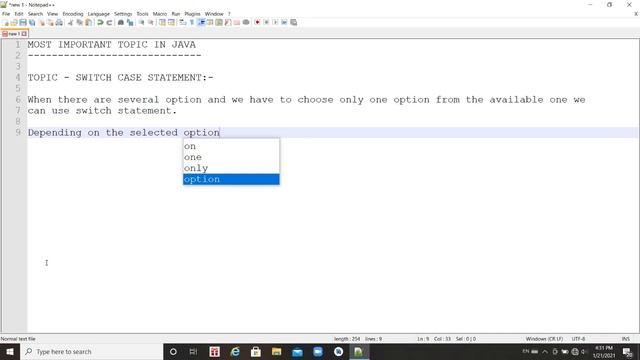The width and height of the screenshot is (640, 360).
Task: Open the File menu
Action: 6,14
